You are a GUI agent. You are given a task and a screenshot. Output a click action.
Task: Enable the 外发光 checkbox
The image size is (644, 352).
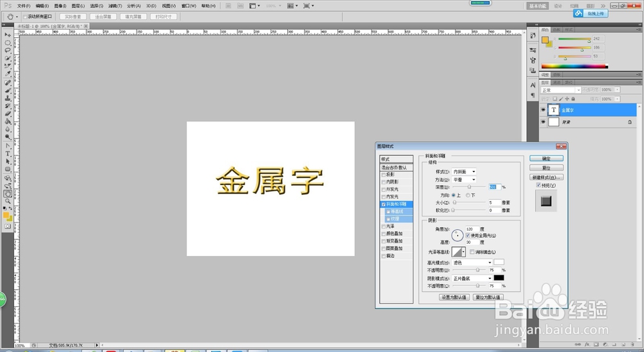click(384, 189)
